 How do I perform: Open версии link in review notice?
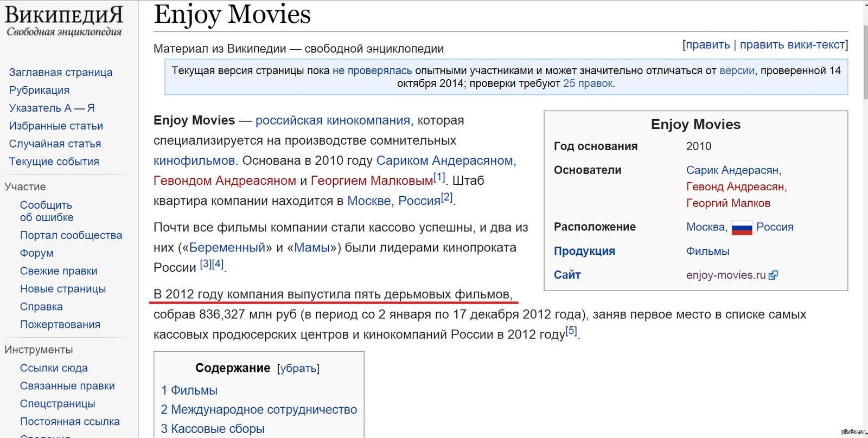(x=737, y=70)
